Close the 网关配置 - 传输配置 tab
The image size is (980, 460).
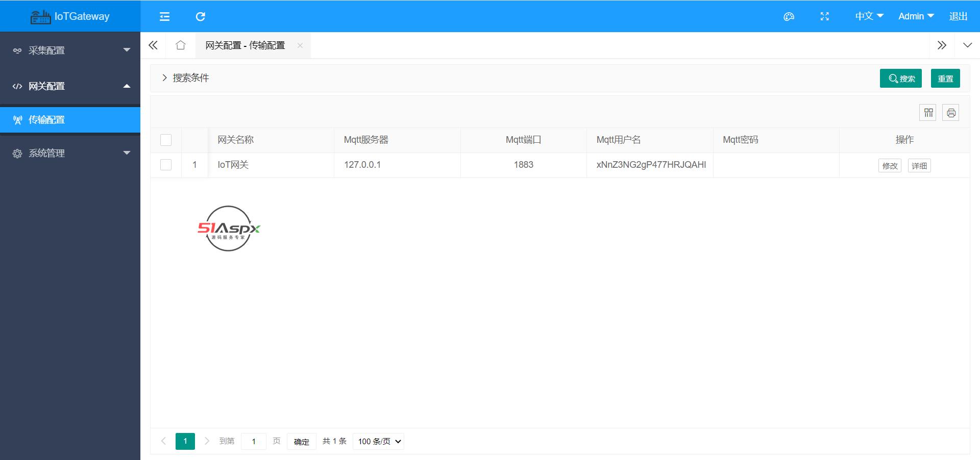point(300,45)
